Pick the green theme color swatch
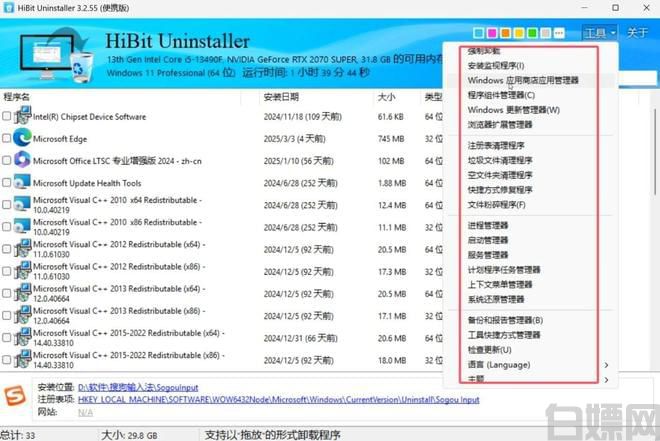660x441 pixels. [x=532, y=33]
